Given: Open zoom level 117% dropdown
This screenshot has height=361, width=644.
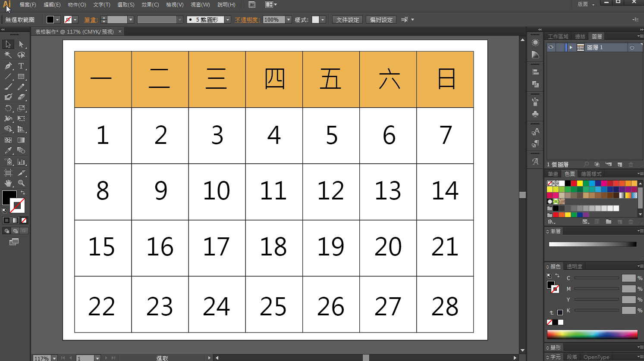Looking at the screenshot, I should [54, 358].
